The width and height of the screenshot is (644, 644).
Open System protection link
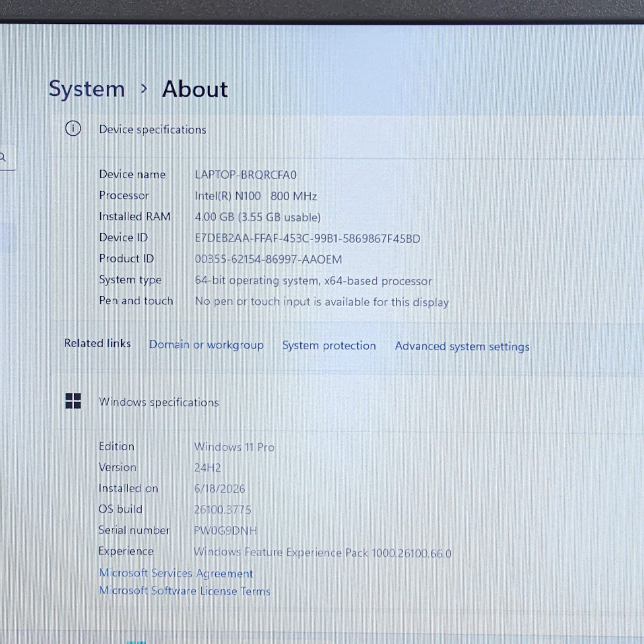point(329,345)
